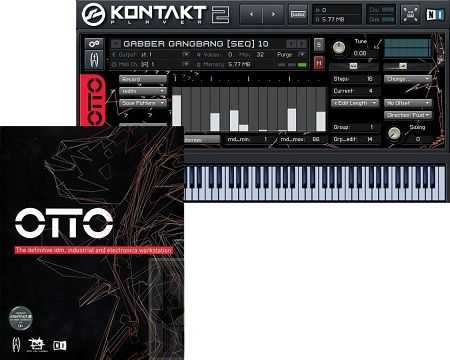Open the Change... menu

tap(408, 79)
